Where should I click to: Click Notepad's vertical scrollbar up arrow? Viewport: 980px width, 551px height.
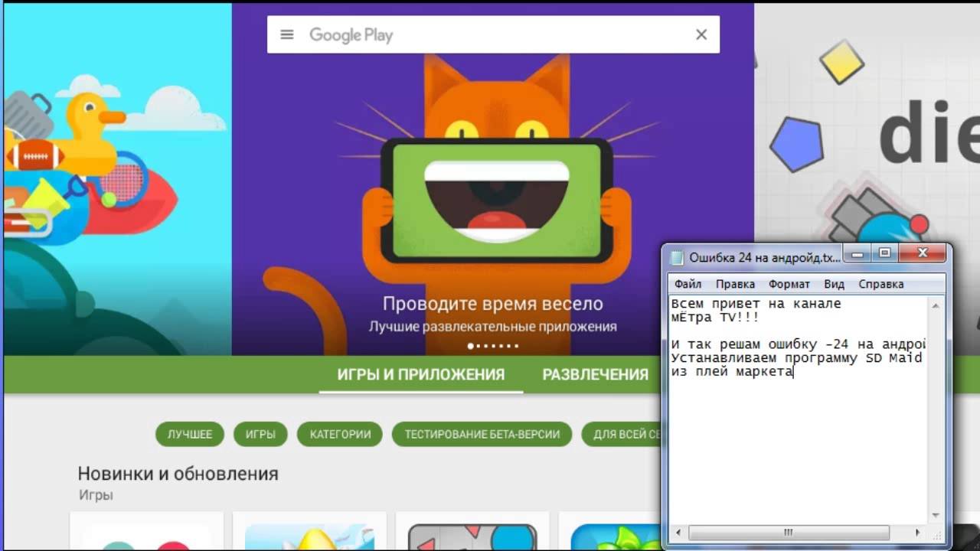click(x=936, y=305)
